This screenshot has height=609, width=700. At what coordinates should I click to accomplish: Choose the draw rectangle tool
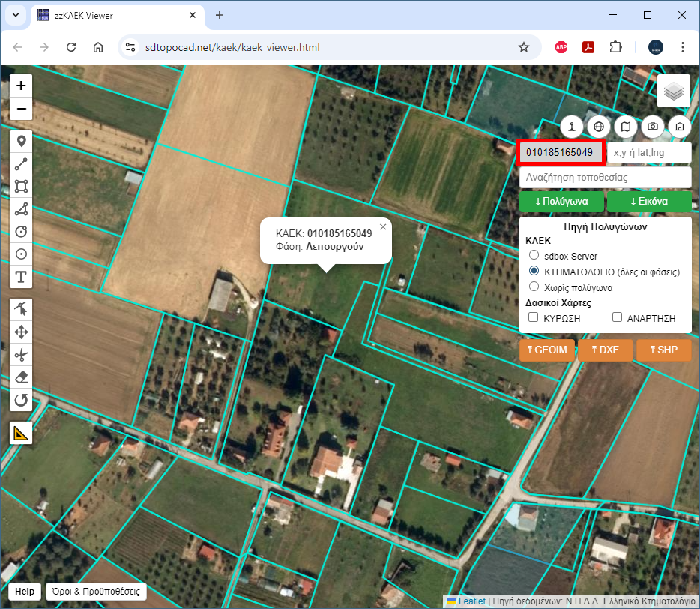(x=21, y=186)
